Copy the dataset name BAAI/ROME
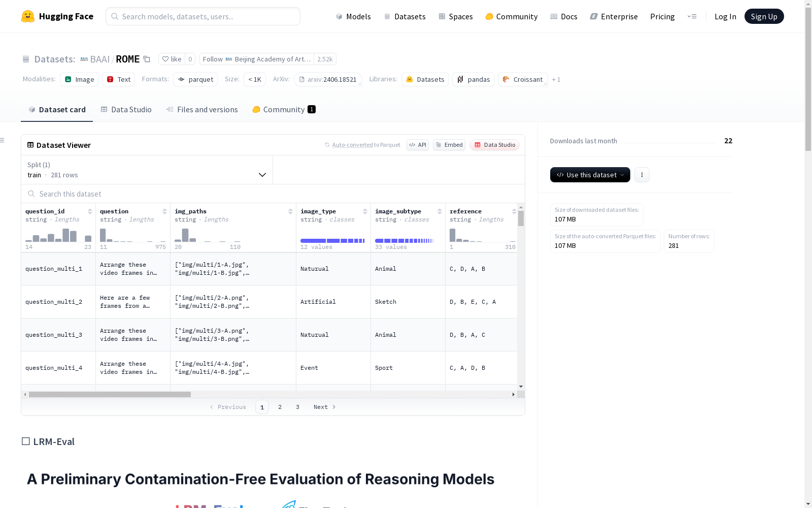This screenshot has width=812, height=508. point(147,59)
